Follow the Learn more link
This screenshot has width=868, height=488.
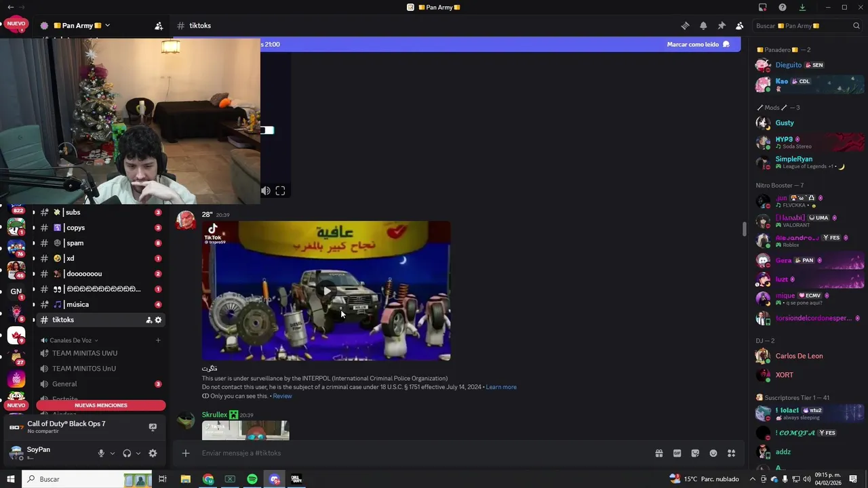pyautogui.click(x=501, y=387)
